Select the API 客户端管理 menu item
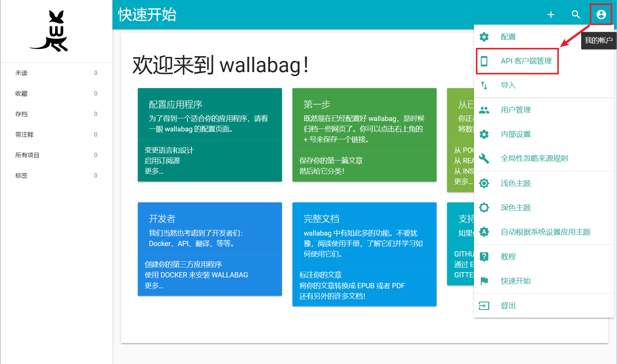Screen dimensions: 617x364 [x=526, y=61]
